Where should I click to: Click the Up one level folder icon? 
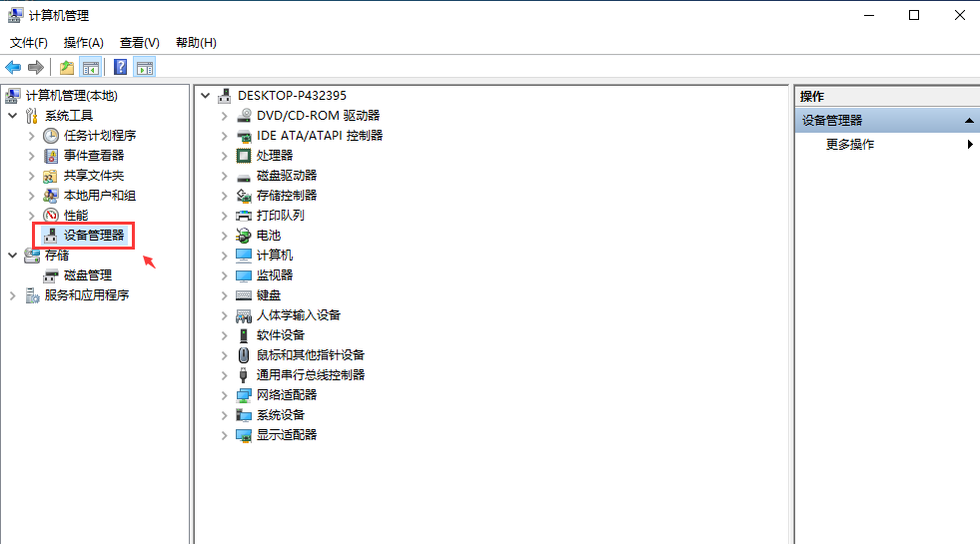(x=67, y=68)
